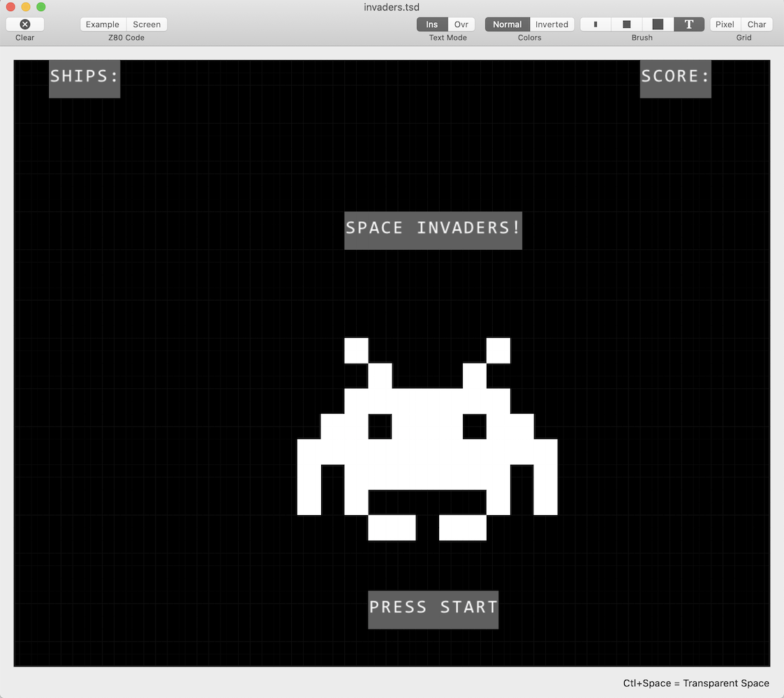Set colors to Inverted
The image size is (784, 698).
(x=552, y=24)
